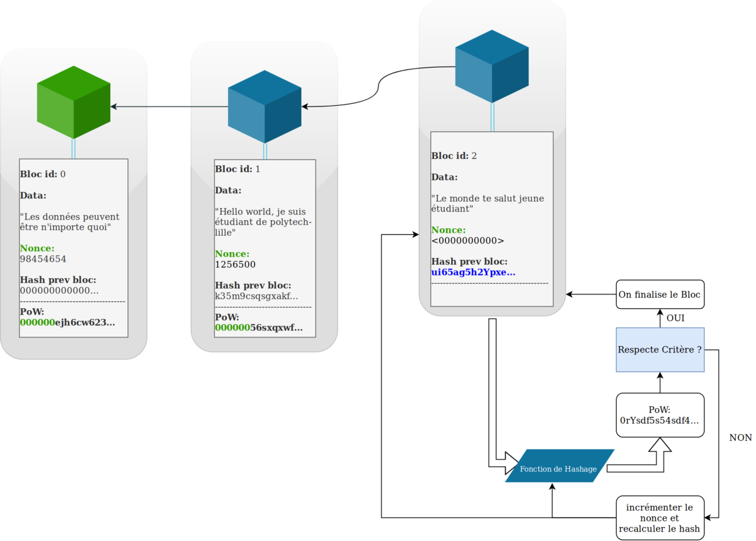Click the top right blue block cube
Viewport: 756px width, 541px height.
click(x=492, y=66)
